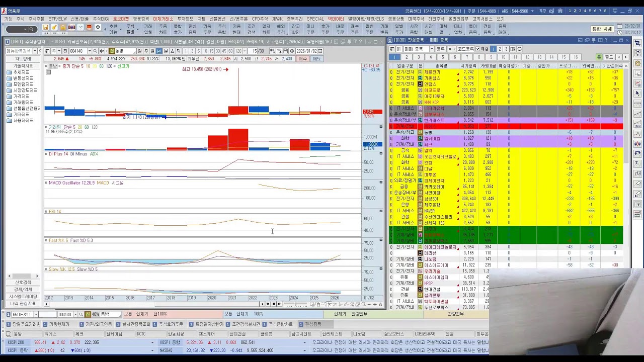The width and height of the screenshot is (644, 362).
Task: Click the 나의 관심지표 button
Action: coord(23,304)
